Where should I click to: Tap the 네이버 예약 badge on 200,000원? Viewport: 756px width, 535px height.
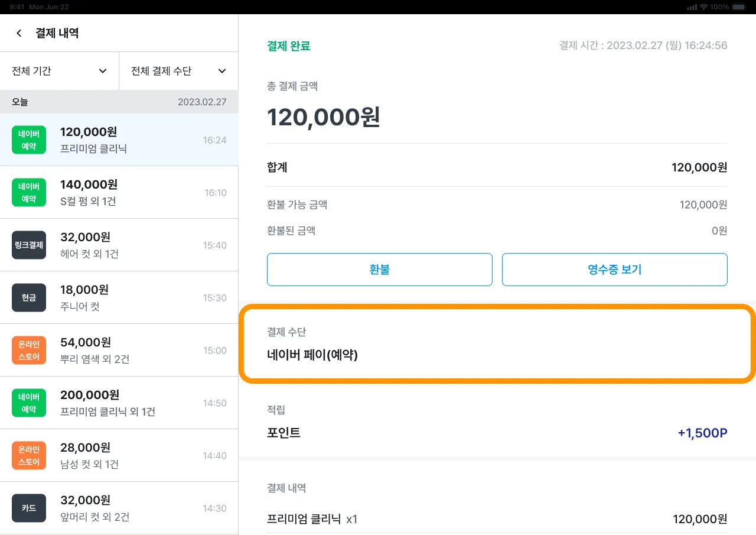(x=29, y=403)
